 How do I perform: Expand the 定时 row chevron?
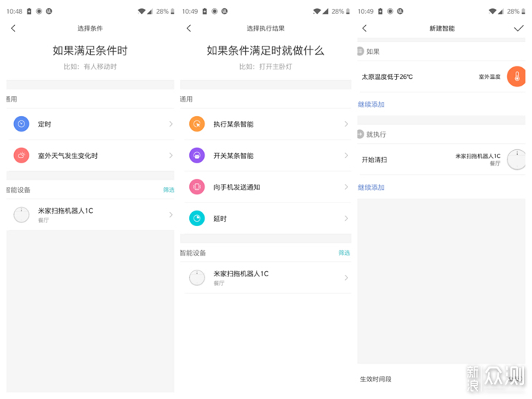click(x=171, y=124)
